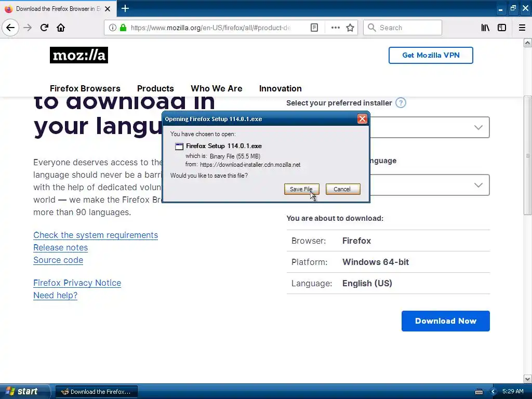Click Save File in the dialog
The width and height of the screenshot is (532, 399).
point(301,189)
